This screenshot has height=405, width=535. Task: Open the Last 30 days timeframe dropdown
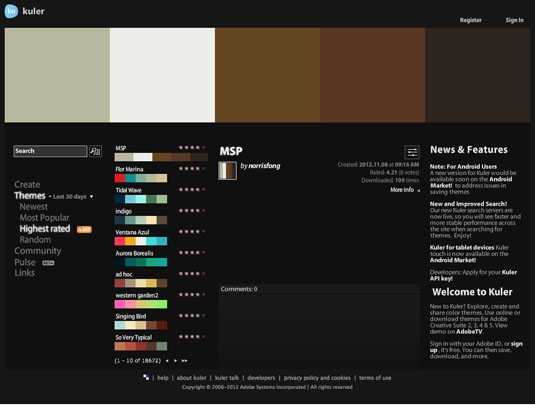[72, 197]
